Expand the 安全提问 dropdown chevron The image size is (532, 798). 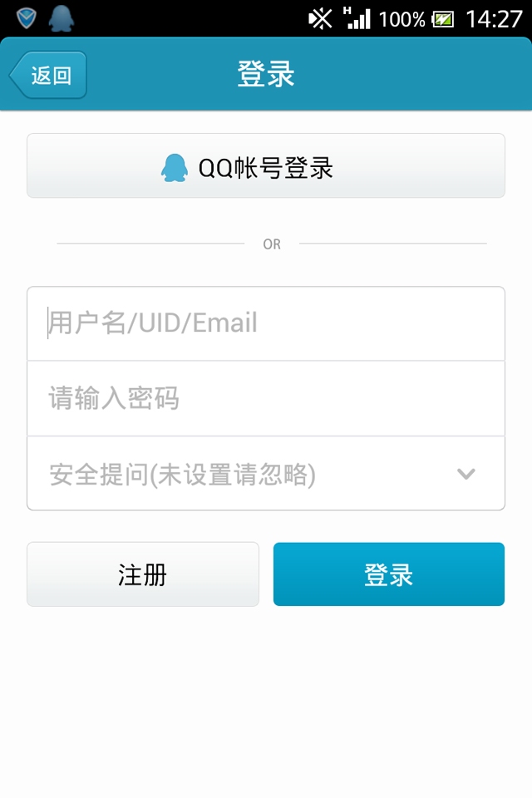coord(465,474)
